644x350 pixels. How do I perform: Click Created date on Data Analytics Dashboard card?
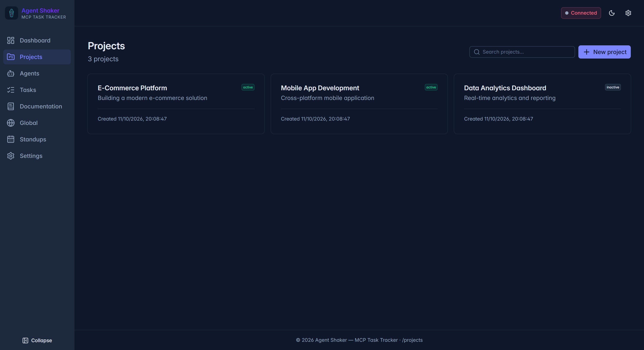[x=498, y=119]
